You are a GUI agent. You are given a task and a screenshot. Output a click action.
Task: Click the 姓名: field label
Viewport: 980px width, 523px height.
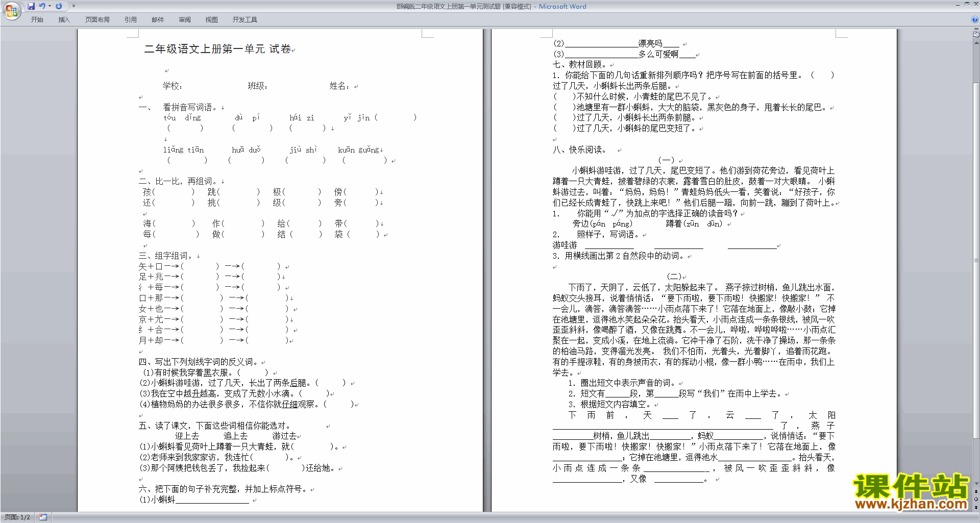[339, 86]
